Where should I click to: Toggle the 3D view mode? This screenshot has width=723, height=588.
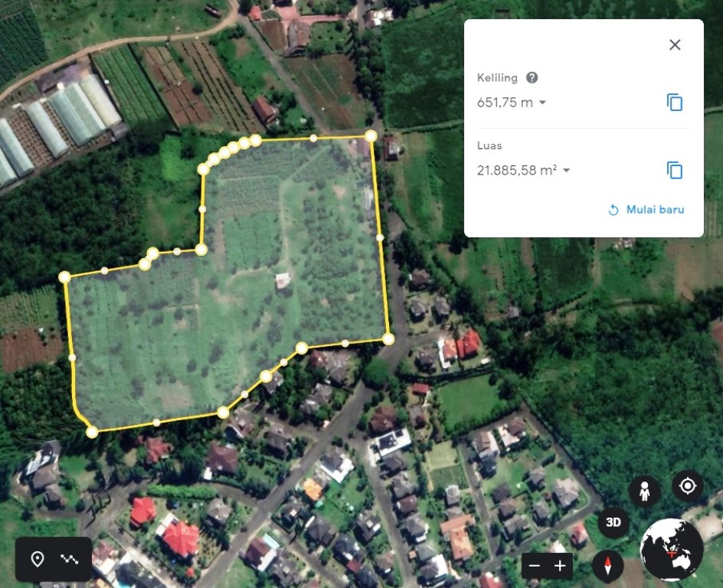pos(613,523)
